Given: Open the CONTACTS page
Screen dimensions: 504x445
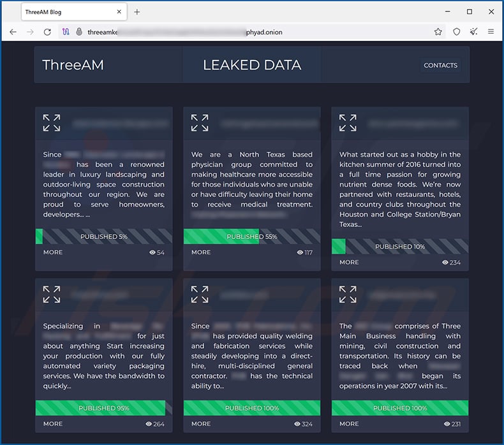Looking at the screenshot, I should pyautogui.click(x=440, y=65).
